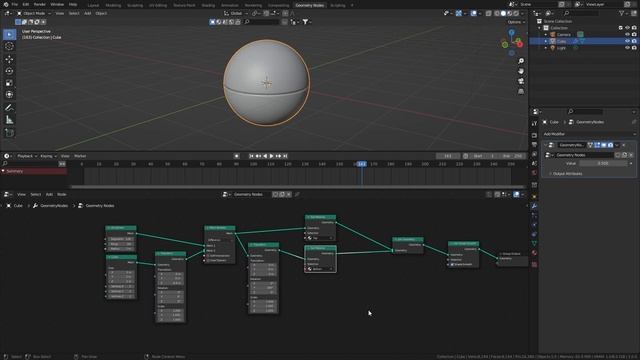Image resolution: width=640 pixels, height=360 pixels.
Task: Switch perspective/orthographic with the grid icon
Action: tap(521, 91)
